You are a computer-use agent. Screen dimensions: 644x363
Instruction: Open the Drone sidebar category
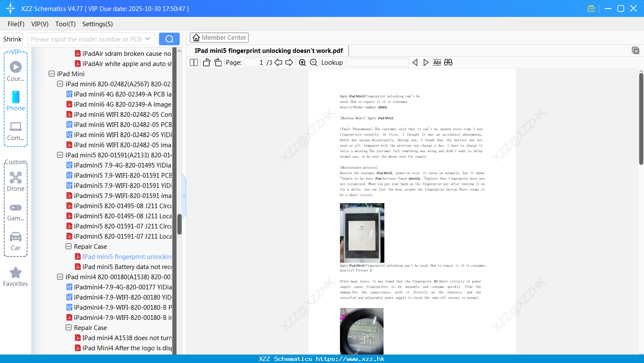tap(16, 181)
